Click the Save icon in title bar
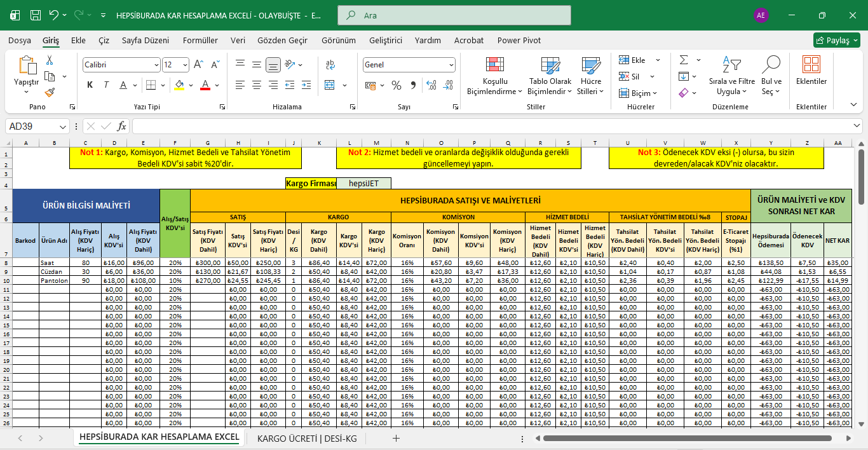 (x=36, y=15)
